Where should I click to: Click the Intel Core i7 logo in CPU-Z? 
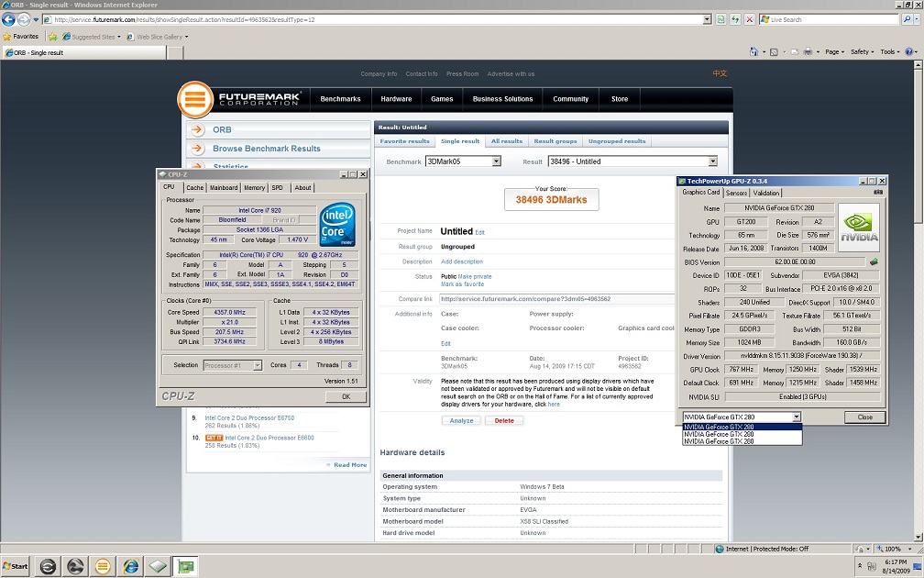coord(337,224)
